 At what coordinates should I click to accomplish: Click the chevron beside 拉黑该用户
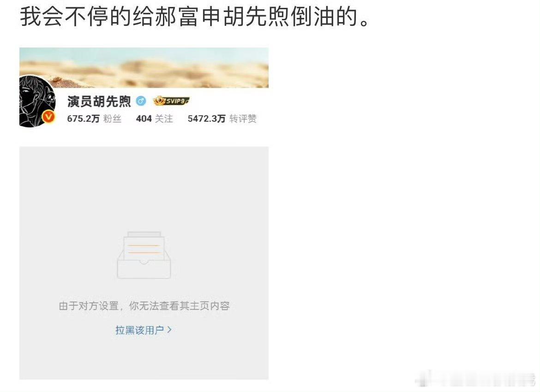[x=169, y=330]
